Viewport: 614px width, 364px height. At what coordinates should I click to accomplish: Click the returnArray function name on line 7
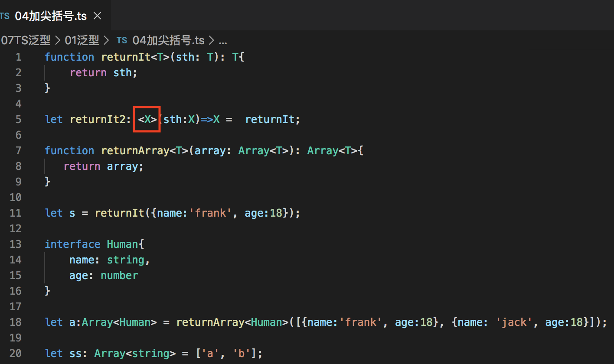(135, 150)
